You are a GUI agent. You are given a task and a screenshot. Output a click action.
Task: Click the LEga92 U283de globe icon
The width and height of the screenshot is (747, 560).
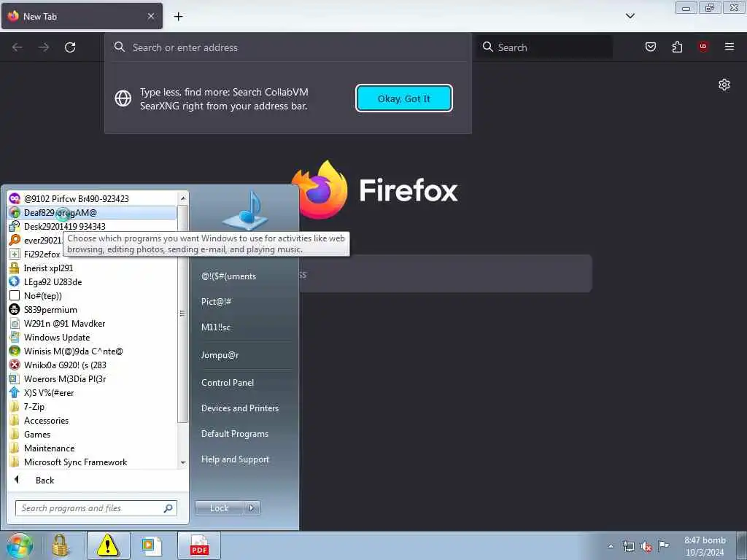coord(15,282)
